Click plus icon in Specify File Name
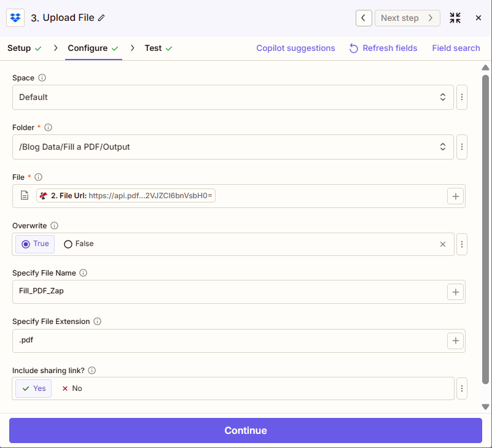This screenshot has width=492, height=448. click(455, 292)
